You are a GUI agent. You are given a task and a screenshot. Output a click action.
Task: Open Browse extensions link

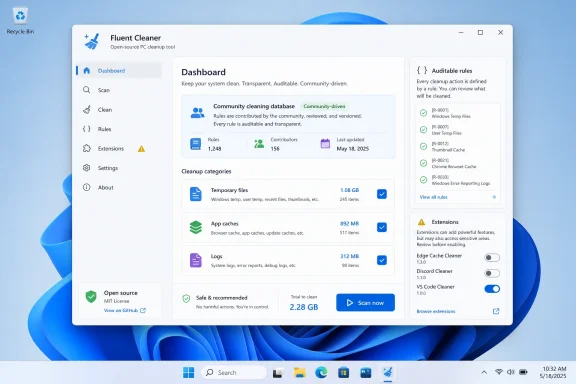(x=436, y=311)
